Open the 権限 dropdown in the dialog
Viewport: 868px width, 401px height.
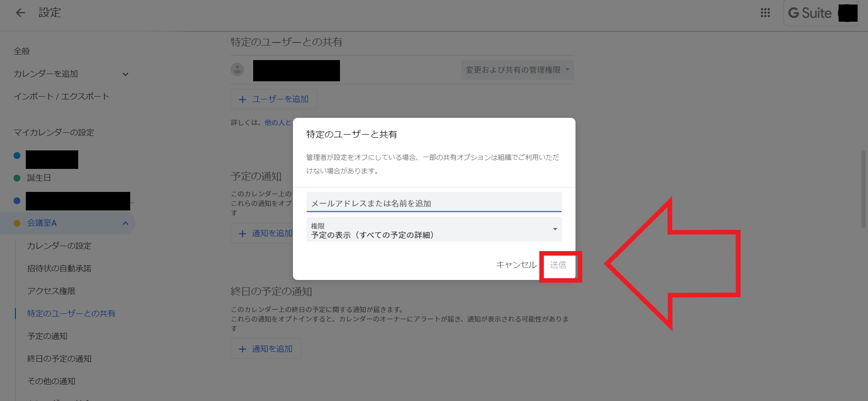[x=434, y=229]
